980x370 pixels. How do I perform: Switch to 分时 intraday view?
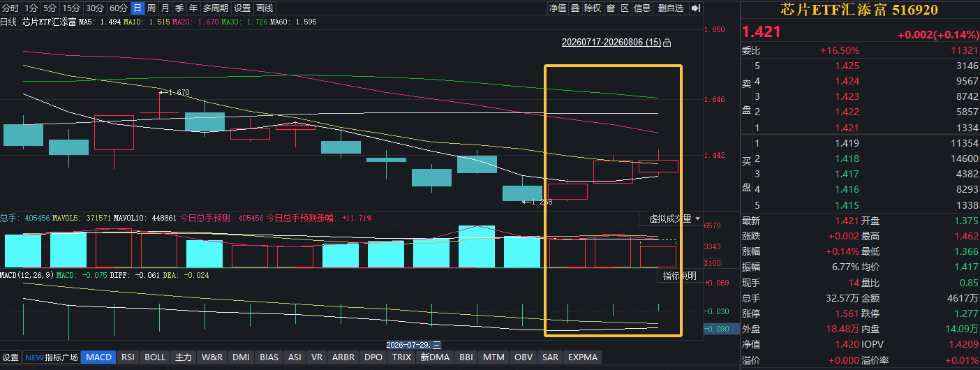(x=10, y=8)
